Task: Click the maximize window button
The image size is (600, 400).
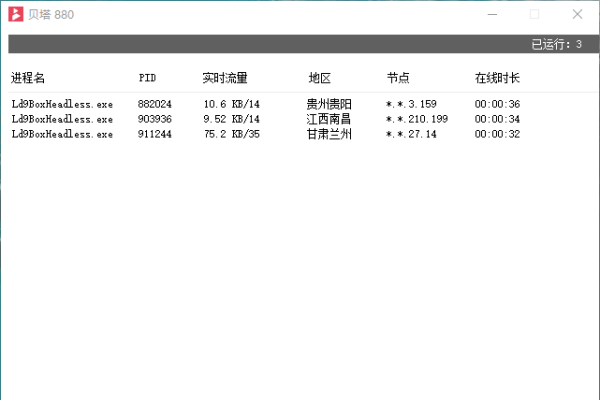Action: pyautogui.click(x=535, y=14)
